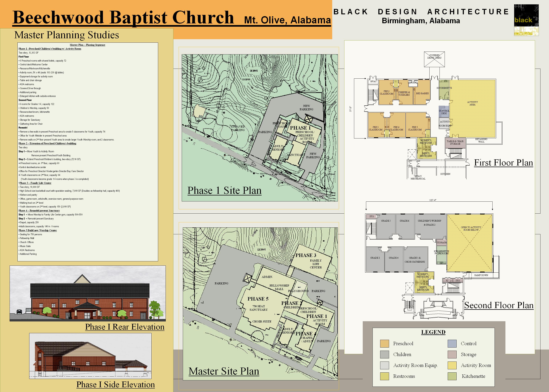Expand the Master Plan Phasing Sequence list
This screenshot has height=392, width=549.
click(x=87, y=45)
